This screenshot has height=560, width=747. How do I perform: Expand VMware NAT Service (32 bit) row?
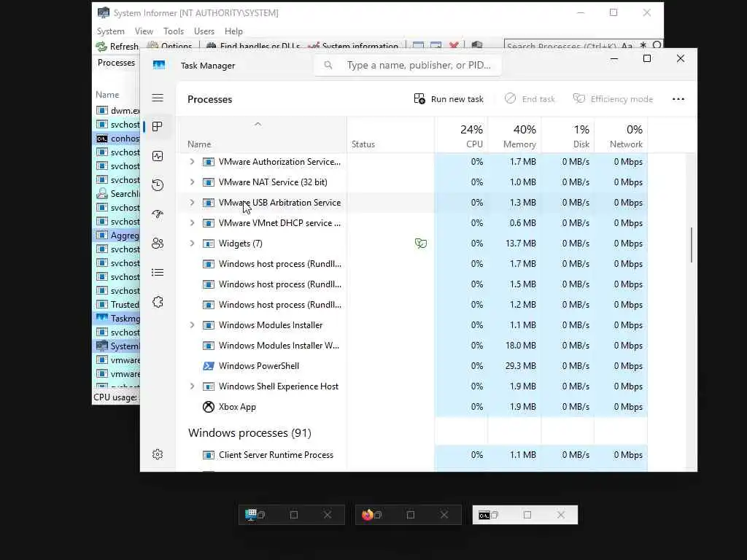click(192, 182)
